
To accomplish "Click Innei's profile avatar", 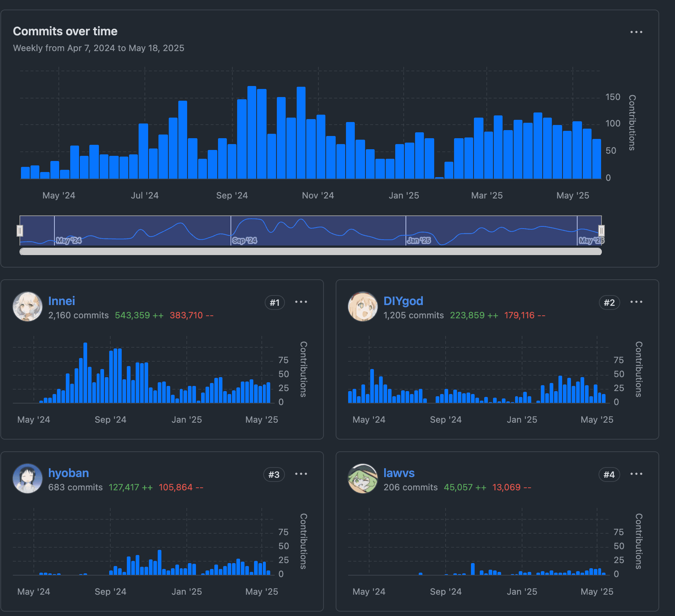I will 28,307.
